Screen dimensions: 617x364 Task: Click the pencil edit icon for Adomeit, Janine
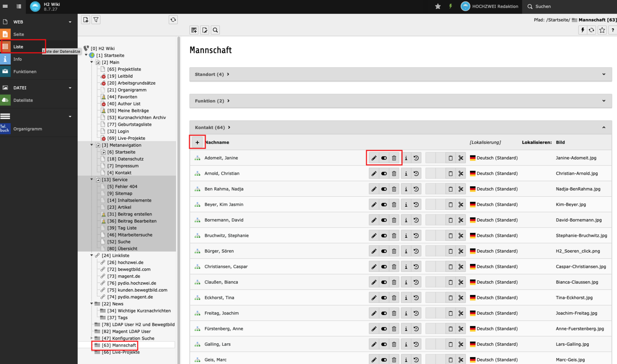374,158
